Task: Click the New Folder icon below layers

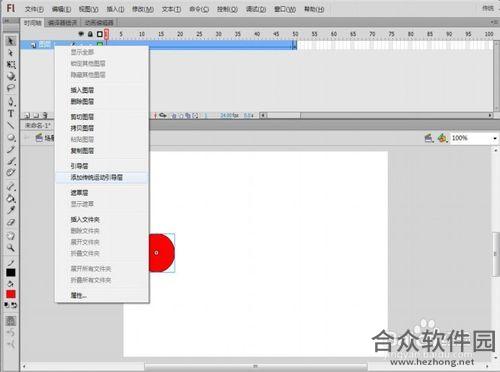Action: click(x=36, y=115)
